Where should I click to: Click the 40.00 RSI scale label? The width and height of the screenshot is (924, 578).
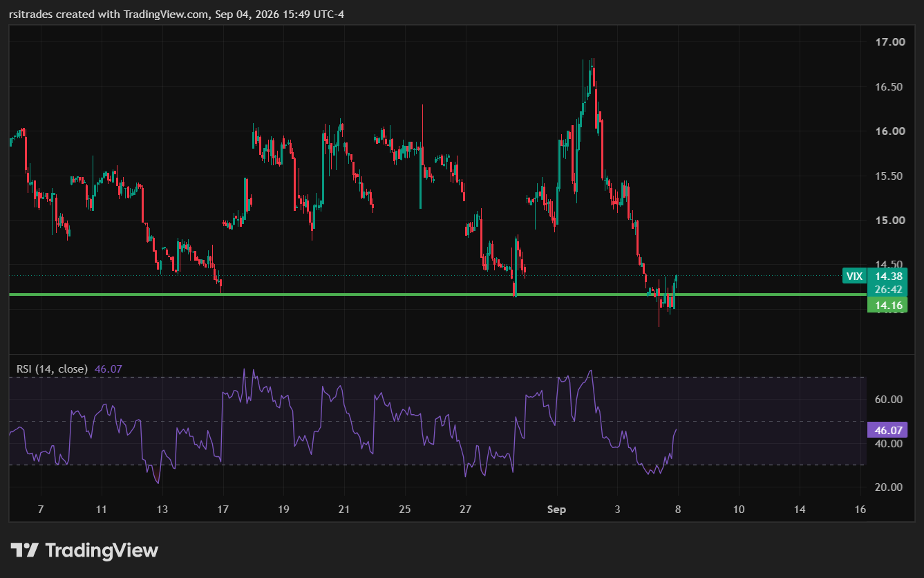(x=890, y=443)
